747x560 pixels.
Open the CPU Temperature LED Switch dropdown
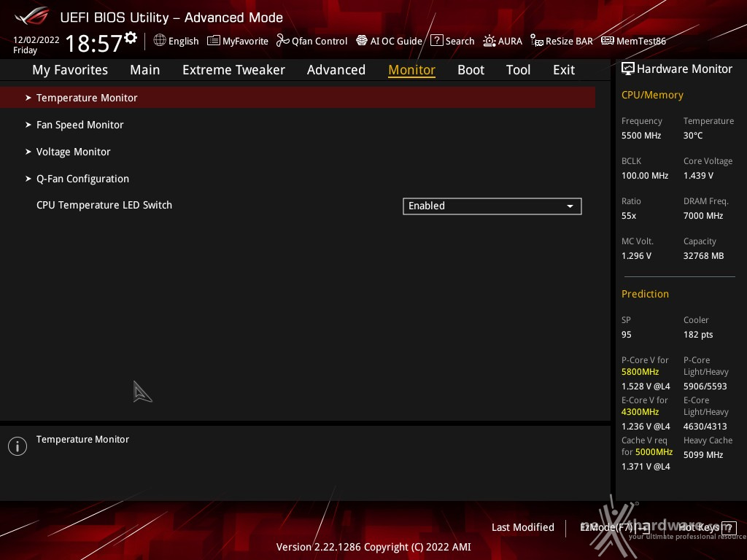tap(492, 206)
